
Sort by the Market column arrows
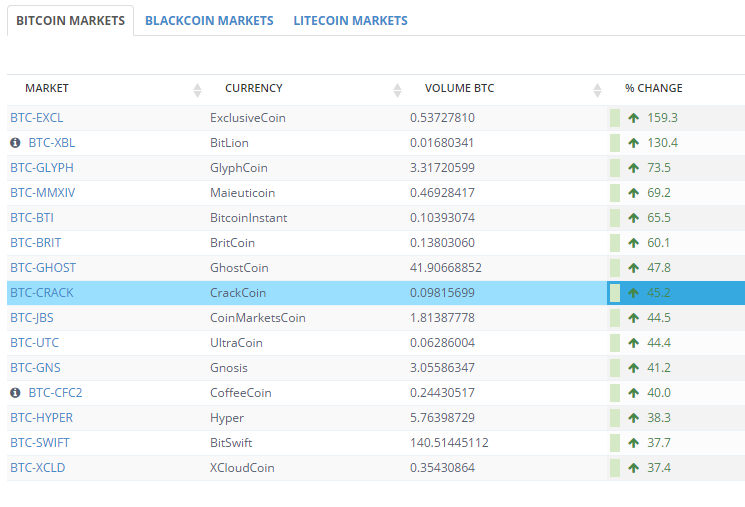(197, 90)
